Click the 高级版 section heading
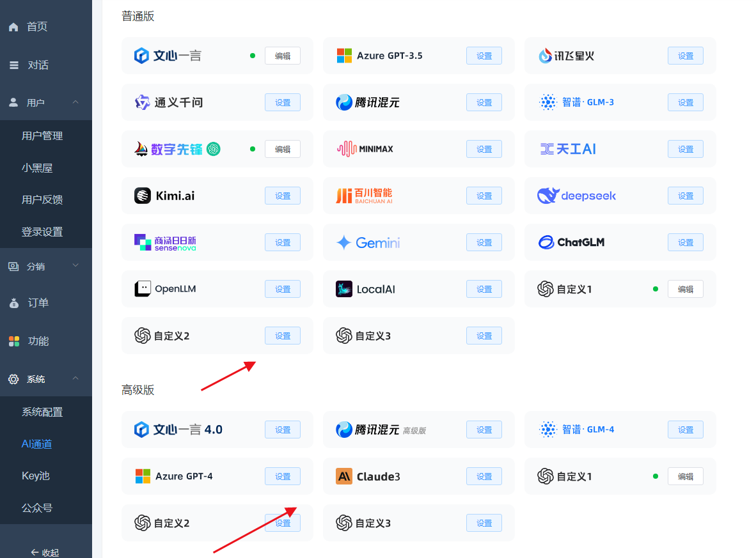This screenshot has width=756, height=558. pos(138,390)
